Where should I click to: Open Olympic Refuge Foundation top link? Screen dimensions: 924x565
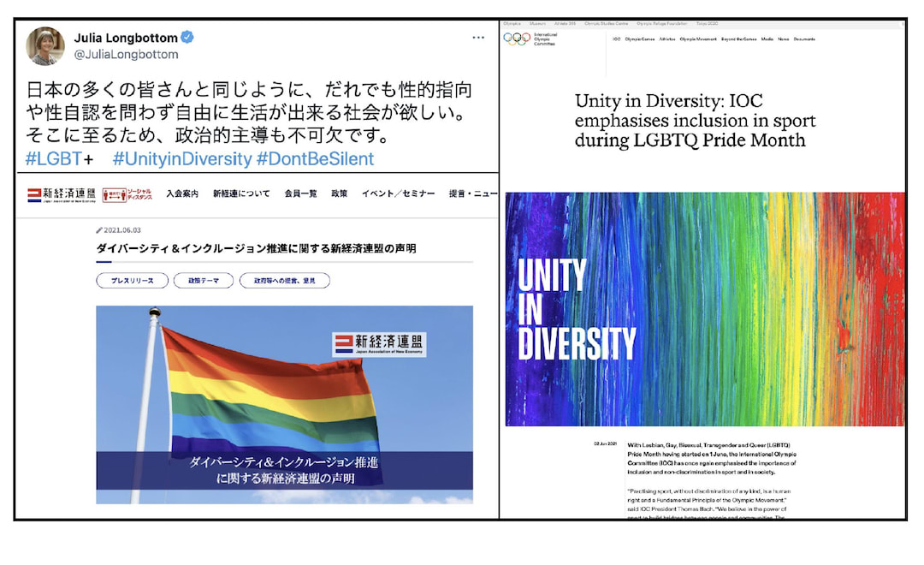point(661,24)
